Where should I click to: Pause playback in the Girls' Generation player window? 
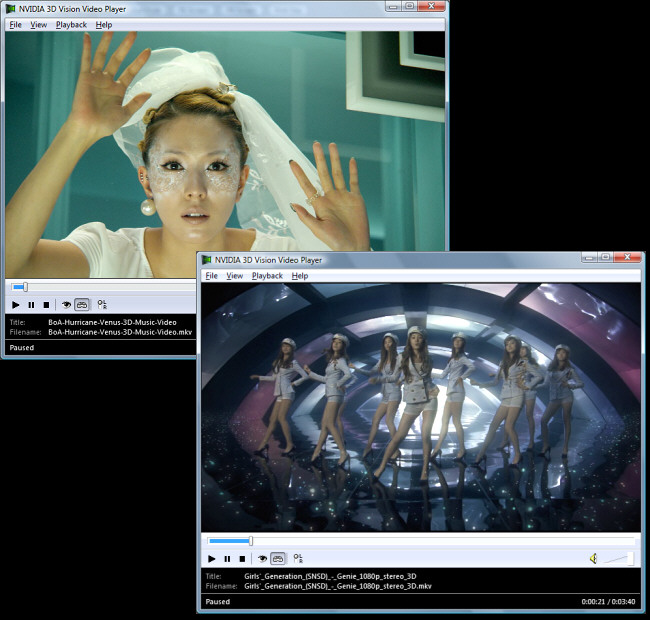[x=227, y=559]
